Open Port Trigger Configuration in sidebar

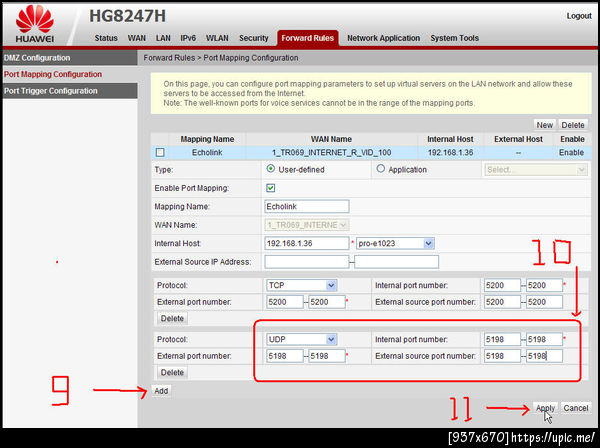[x=70, y=91]
